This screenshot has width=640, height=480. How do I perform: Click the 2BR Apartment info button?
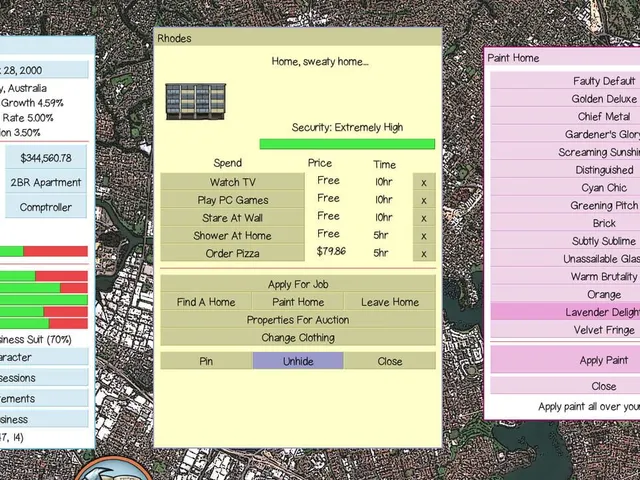46,182
